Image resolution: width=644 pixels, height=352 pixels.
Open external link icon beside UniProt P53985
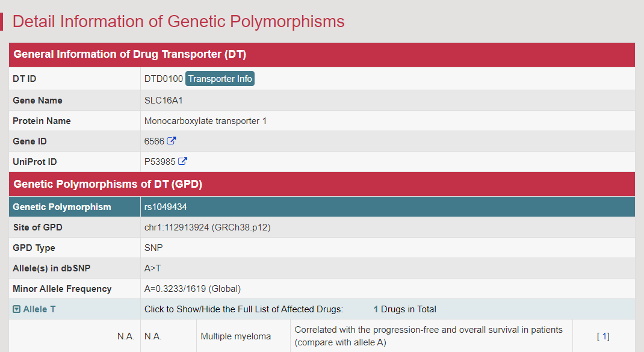[x=182, y=161]
